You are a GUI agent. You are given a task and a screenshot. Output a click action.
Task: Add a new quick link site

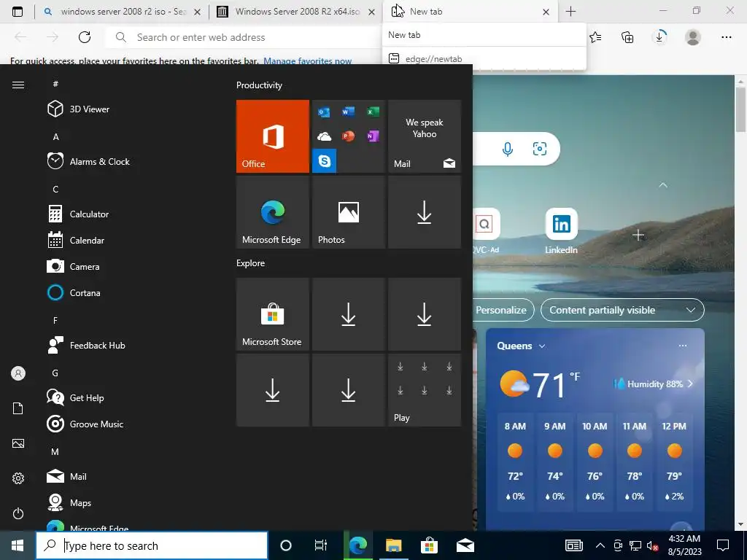pos(638,236)
